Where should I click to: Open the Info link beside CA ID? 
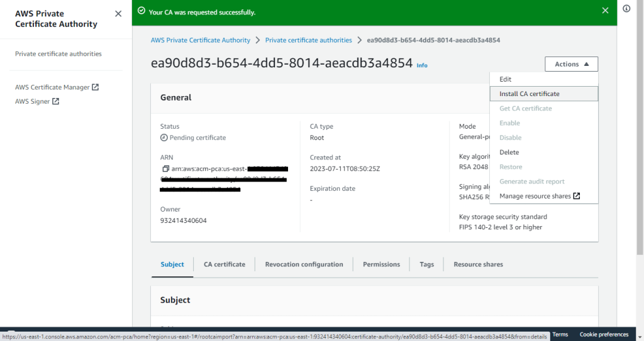coord(422,65)
